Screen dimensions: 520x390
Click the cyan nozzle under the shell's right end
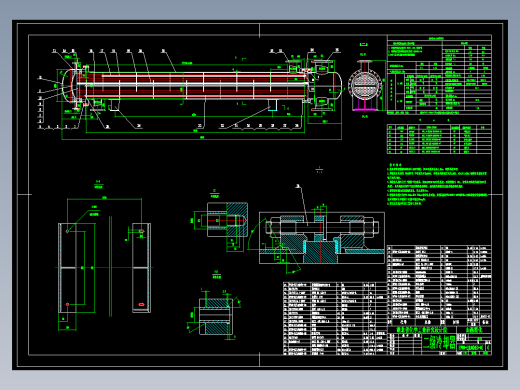click(x=273, y=105)
